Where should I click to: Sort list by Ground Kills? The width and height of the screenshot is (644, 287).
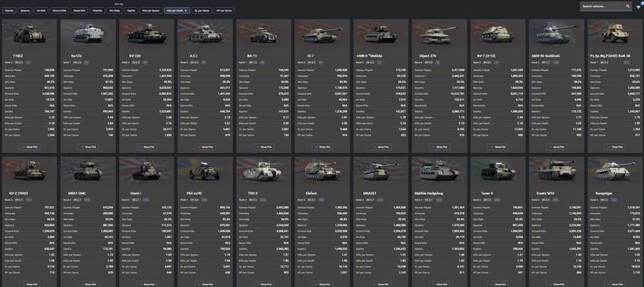[x=59, y=11]
